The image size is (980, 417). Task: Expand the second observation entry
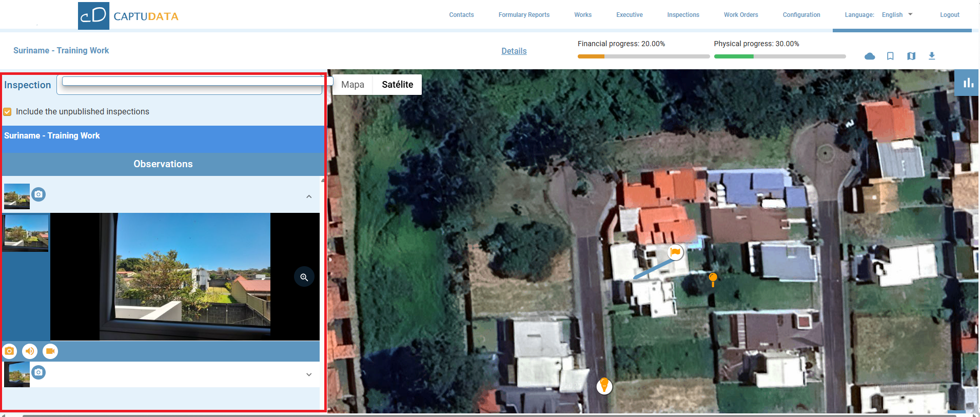point(309,374)
